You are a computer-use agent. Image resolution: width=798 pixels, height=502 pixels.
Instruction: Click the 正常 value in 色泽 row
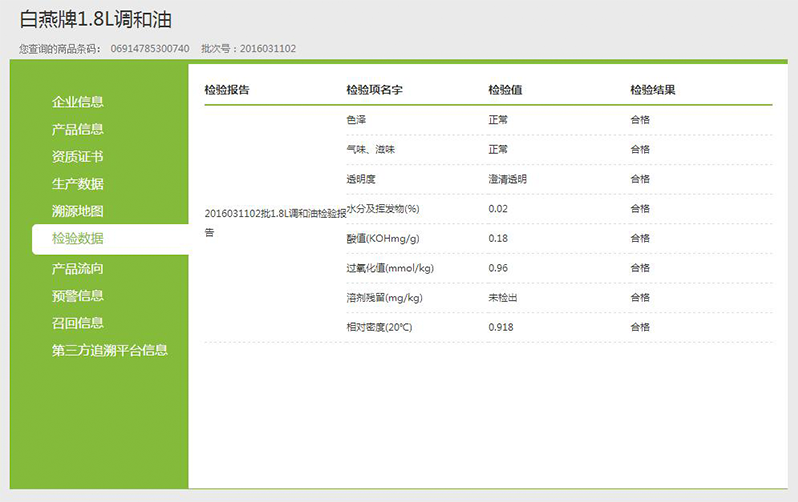click(x=498, y=120)
